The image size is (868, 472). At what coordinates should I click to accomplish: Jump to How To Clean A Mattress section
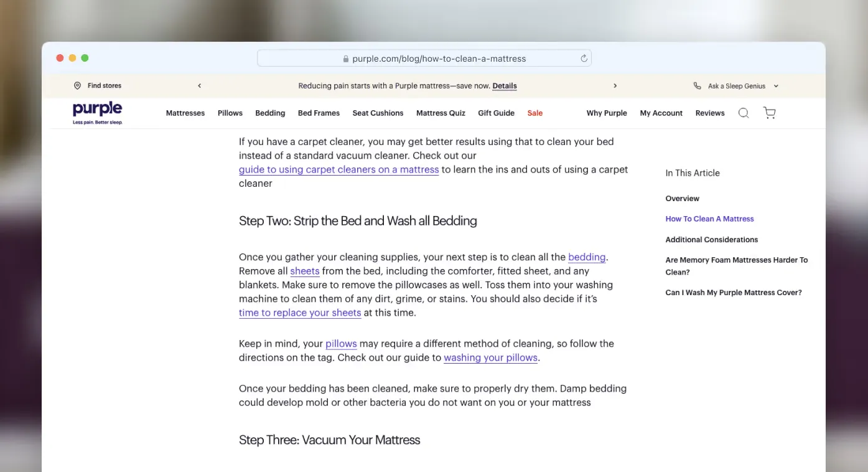(709, 219)
